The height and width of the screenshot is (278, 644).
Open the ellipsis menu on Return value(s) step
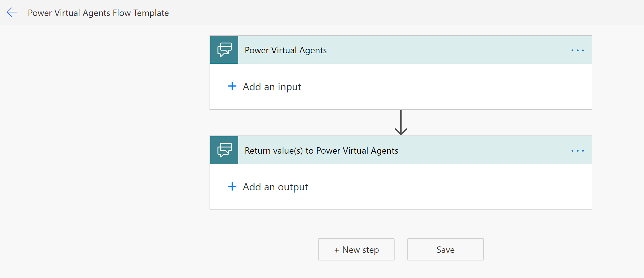pos(577,151)
